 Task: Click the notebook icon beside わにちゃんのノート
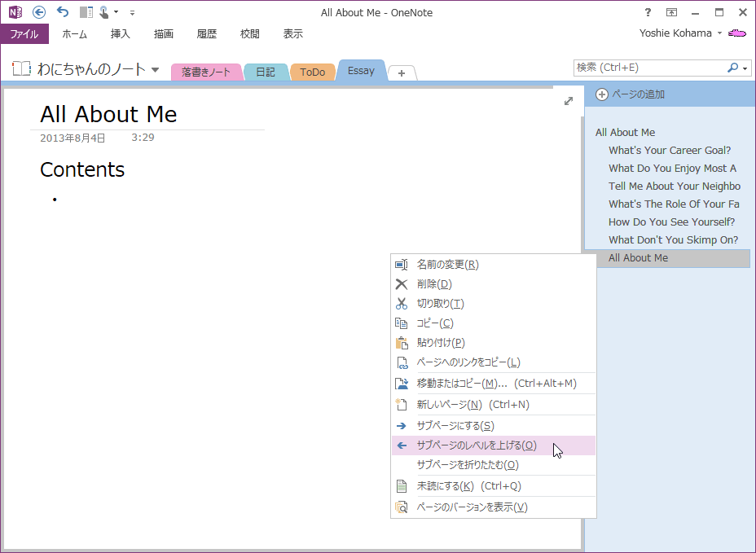point(22,68)
